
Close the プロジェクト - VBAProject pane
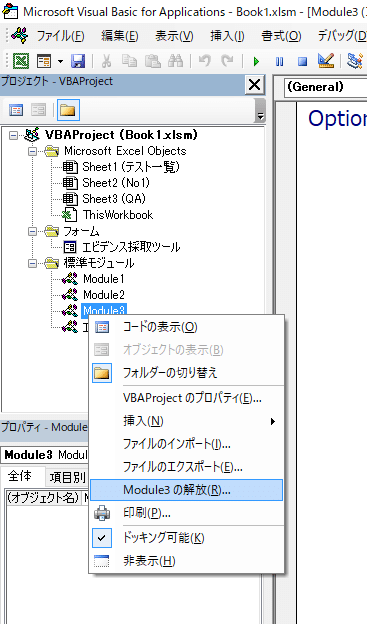click(x=254, y=85)
